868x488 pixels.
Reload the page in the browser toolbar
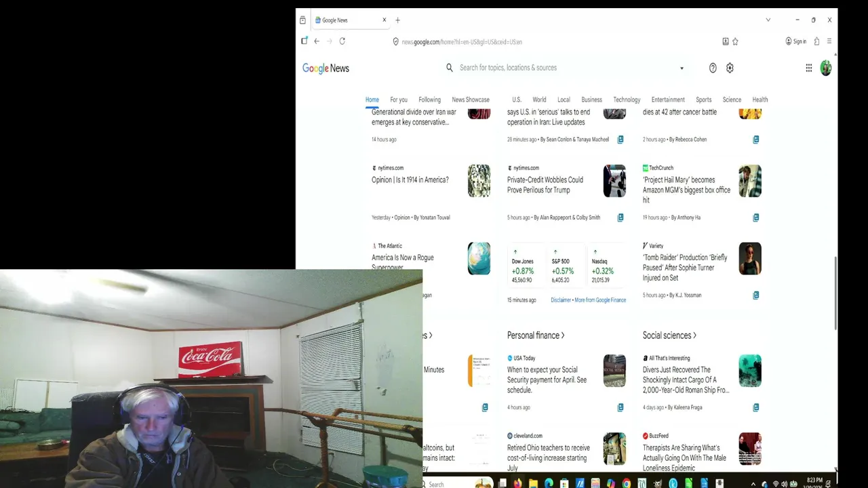coord(342,41)
